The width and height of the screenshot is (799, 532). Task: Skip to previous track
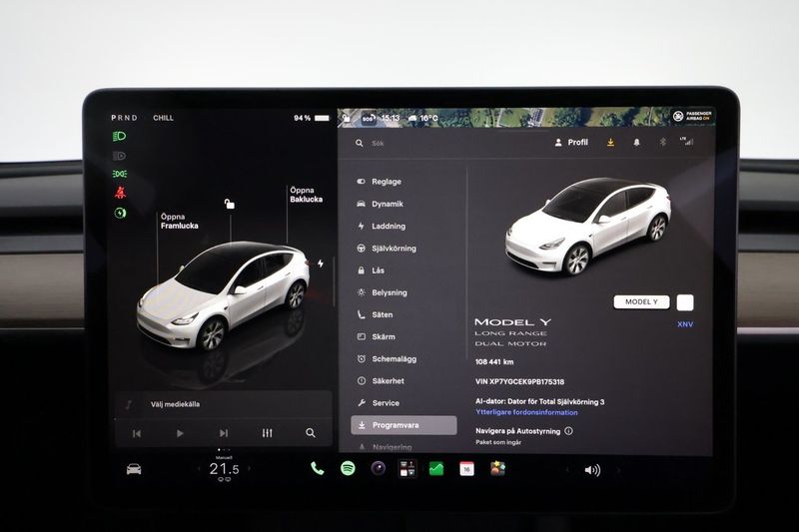point(137,433)
